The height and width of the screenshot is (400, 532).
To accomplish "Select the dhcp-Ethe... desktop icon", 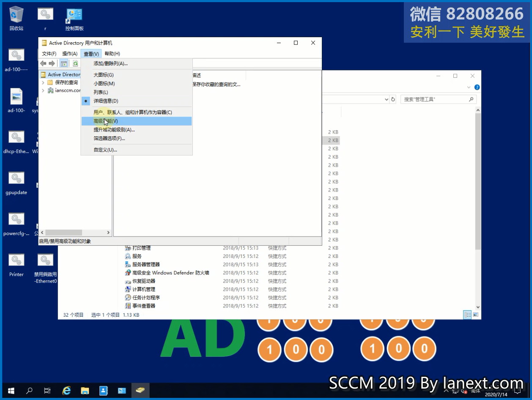I will click(16, 142).
